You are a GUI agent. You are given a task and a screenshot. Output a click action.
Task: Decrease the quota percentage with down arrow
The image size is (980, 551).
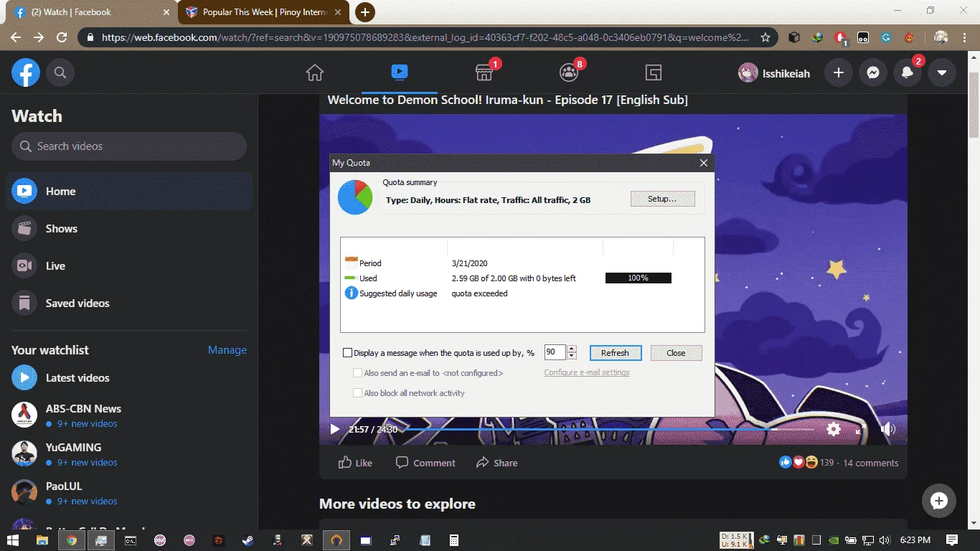pyautogui.click(x=572, y=356)
